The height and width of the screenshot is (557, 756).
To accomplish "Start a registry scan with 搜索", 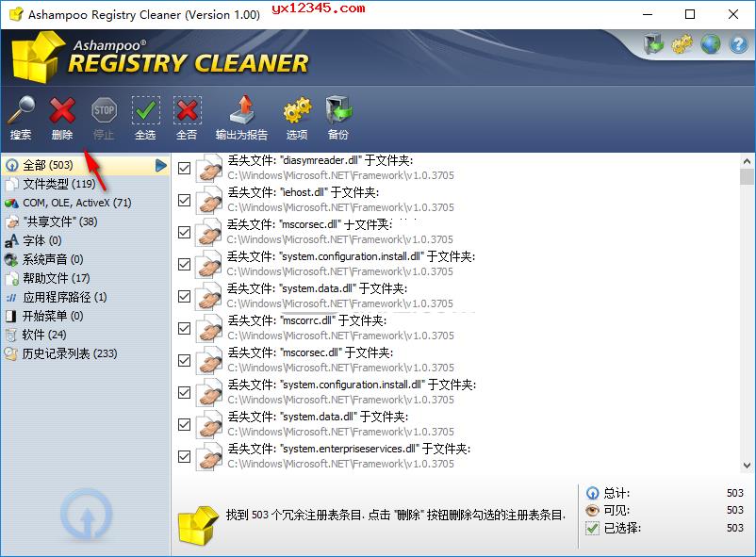I will coord(21,117).
